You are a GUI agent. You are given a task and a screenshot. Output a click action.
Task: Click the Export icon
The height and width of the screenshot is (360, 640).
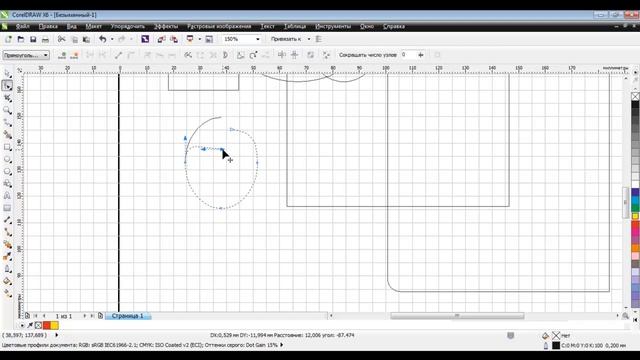(174, 39)
